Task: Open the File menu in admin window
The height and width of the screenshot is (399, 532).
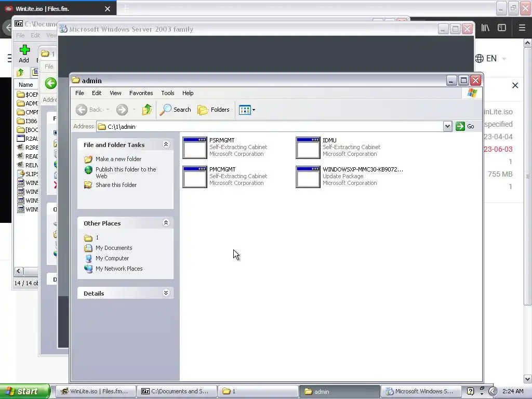Action: [79, 93]
